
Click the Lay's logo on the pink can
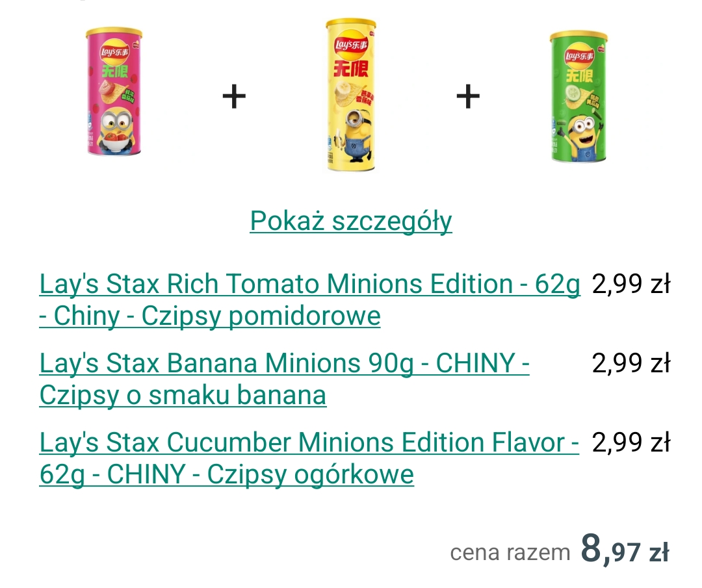pyautogui.click(x=114, y=53)
